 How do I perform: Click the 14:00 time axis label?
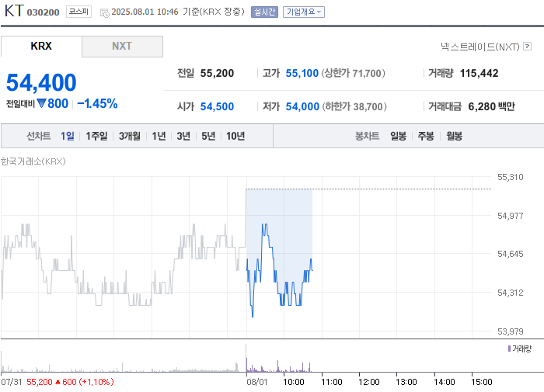click(444, 382)
